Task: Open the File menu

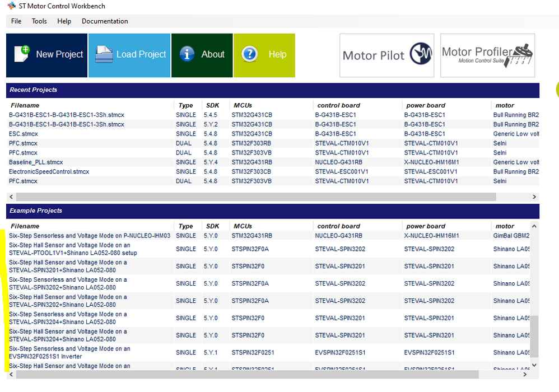Action: [x=16, y=21]
